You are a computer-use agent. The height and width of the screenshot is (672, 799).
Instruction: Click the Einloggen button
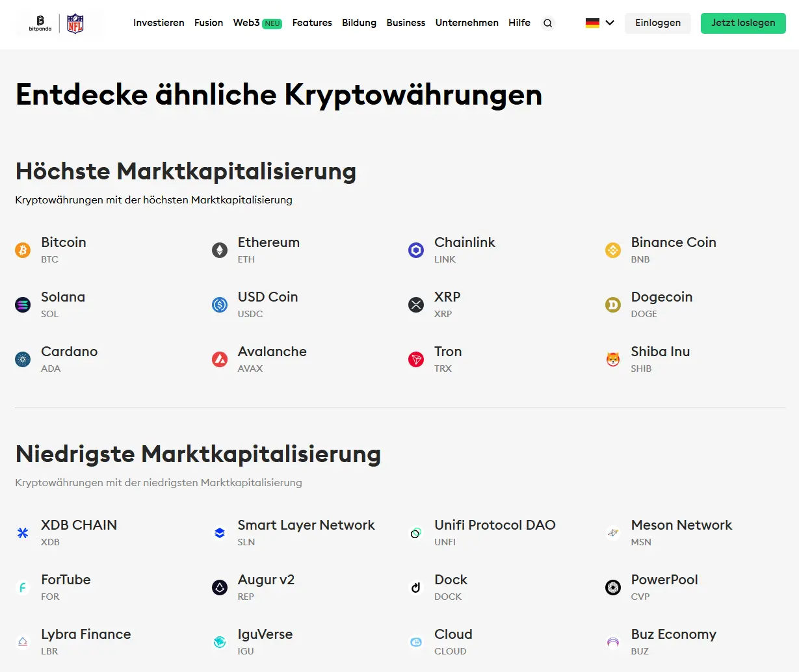point(658,23)
